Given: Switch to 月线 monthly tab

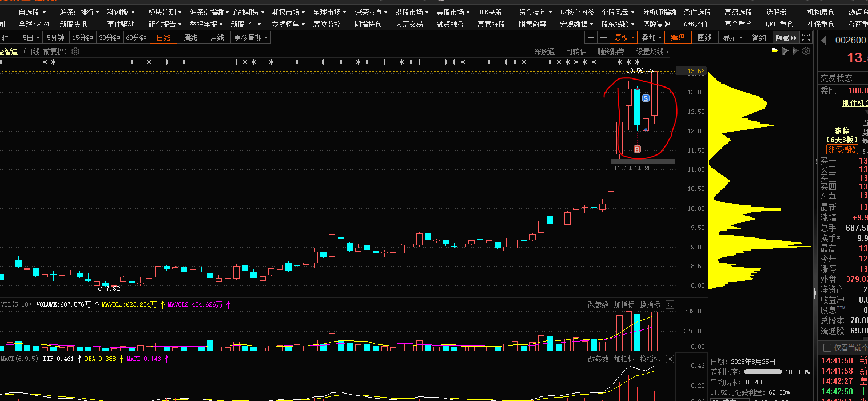Looking at the screenshot, I should point(217,38).
